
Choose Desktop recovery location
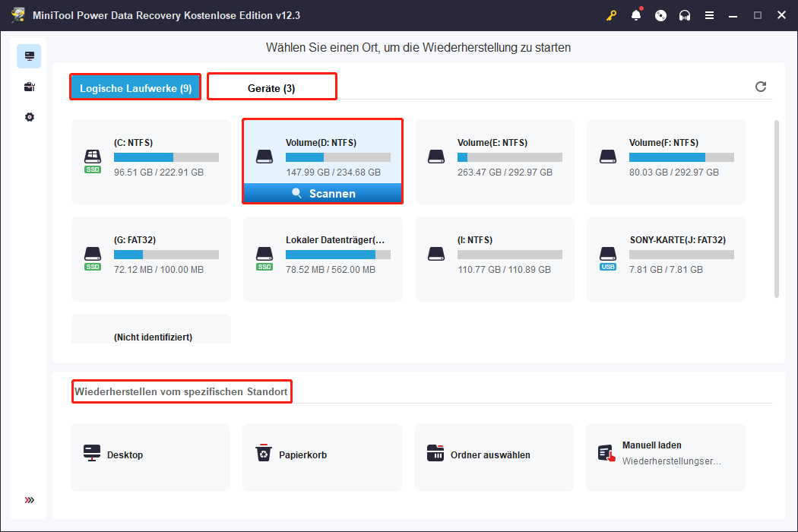click(150, 458)
